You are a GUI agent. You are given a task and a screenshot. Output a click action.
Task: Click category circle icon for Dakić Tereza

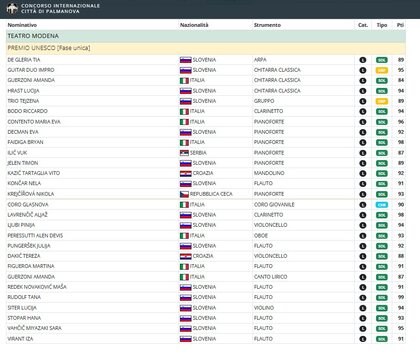363,256
